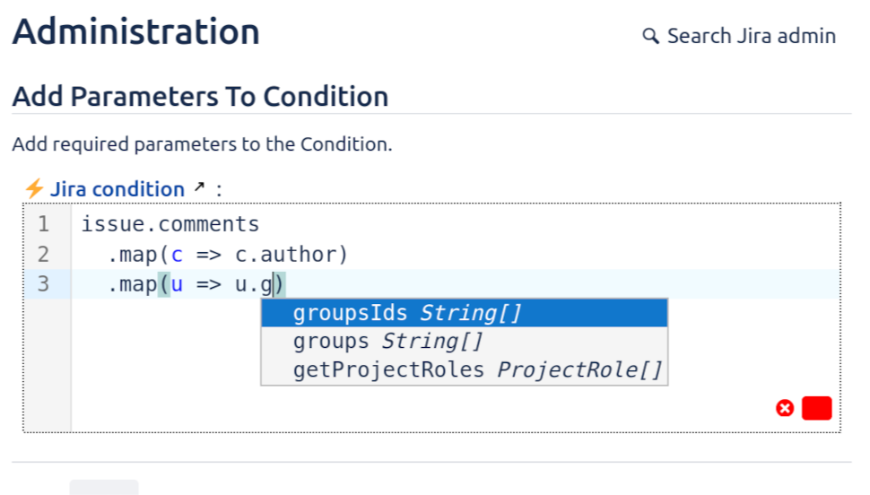Click the lightning bolt icon

pos(34,188)
